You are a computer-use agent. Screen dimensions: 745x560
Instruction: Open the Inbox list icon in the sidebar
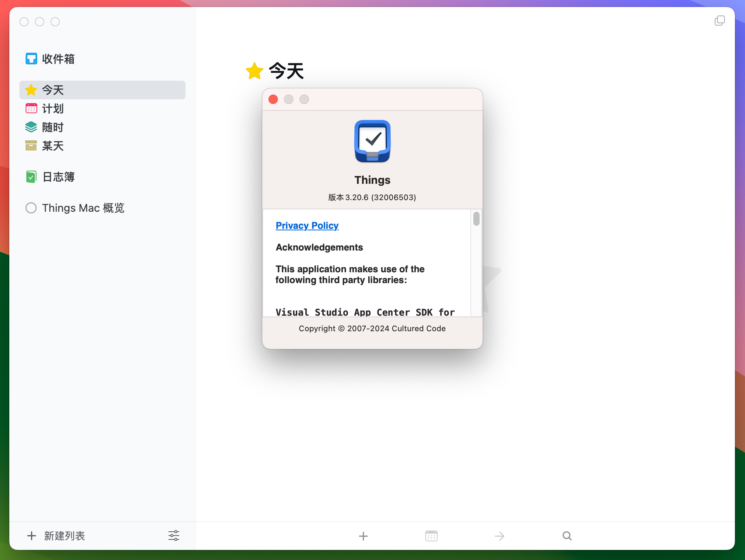pyautogui.click(x=31, y=59)
